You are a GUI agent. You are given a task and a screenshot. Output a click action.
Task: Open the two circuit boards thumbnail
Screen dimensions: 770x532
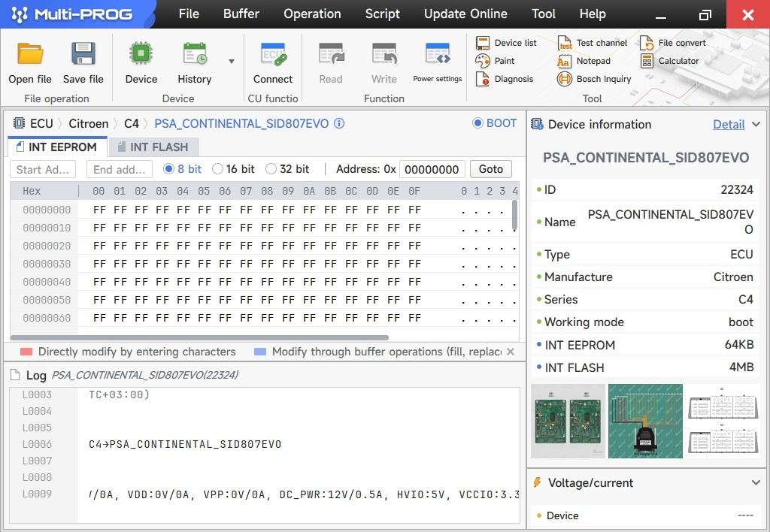568,421
